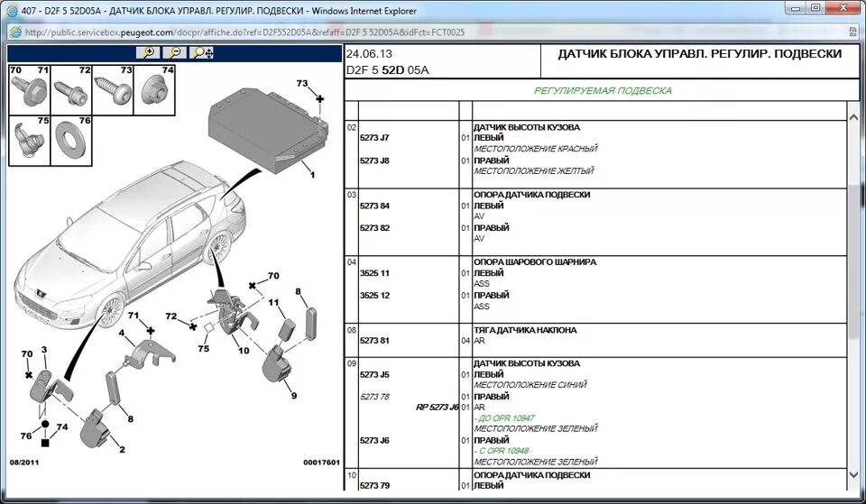Select part number 5273 81
The image size is (866, 504).
coord(374,341)
